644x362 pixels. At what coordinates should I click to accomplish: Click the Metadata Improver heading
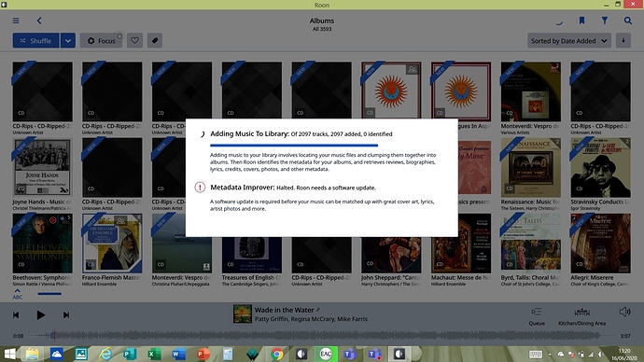click(243, 188)
